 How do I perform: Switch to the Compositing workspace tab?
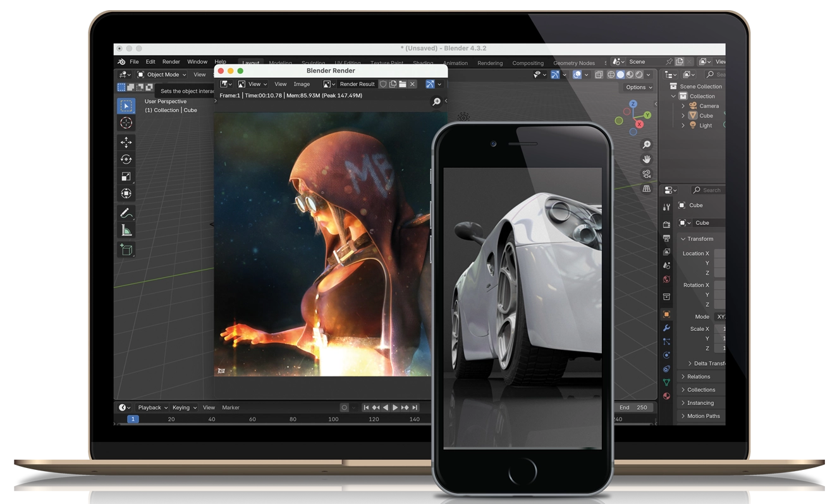(x=528, y=63)
